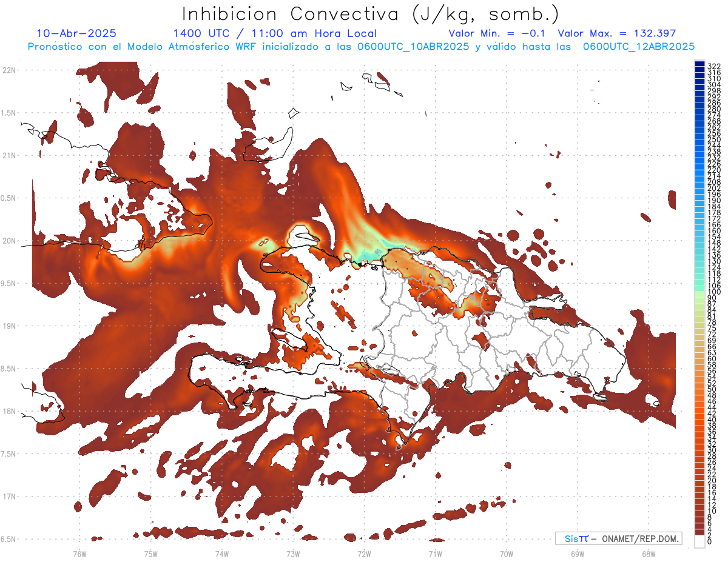This screenshot has height=562, width=728.
Task: Click the "68W" longitude label
Action: click(648, 554)
